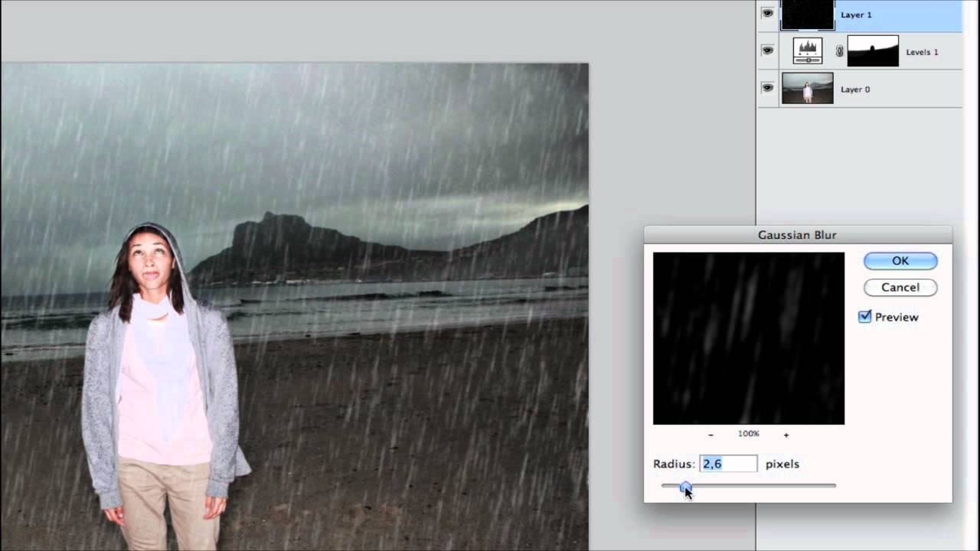
Task: Click the Gaussian Blur preview image
Action: pyautogui.click(x=749, y=338)
